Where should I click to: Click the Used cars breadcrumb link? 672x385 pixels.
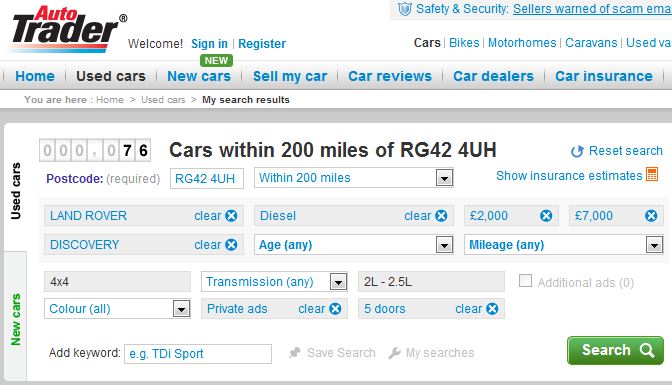(163, 100)
